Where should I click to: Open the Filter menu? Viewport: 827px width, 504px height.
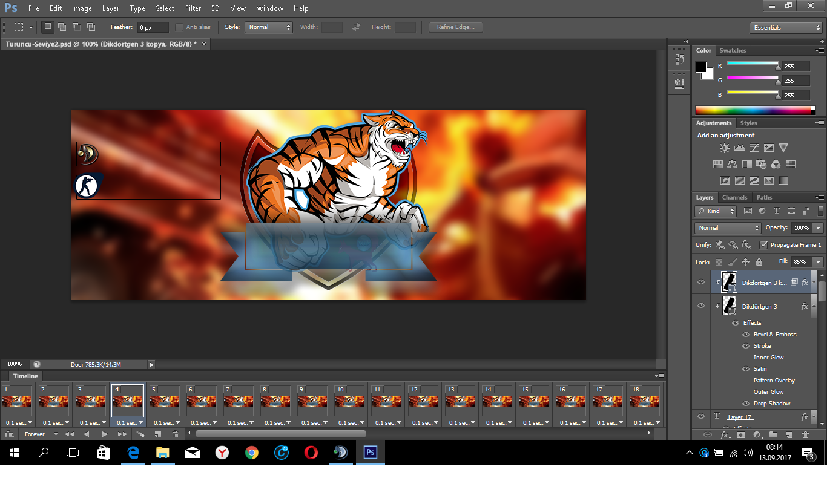193,8
